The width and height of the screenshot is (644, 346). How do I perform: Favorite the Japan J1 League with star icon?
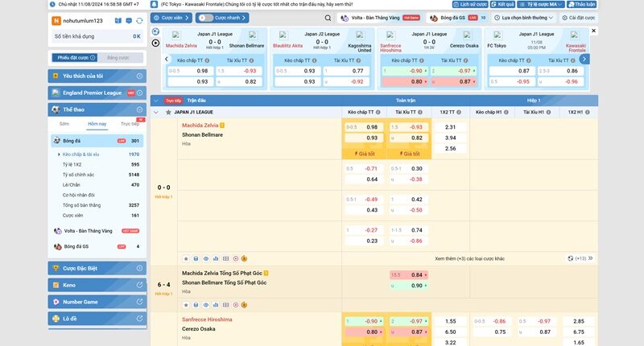[x=167, y=113]
